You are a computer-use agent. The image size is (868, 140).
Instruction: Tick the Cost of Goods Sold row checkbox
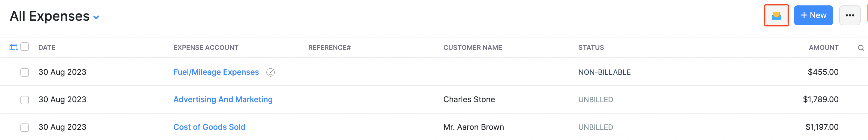point(25,127)
